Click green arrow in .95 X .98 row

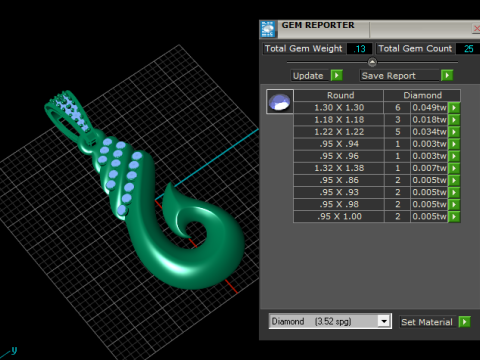point(454,204)
